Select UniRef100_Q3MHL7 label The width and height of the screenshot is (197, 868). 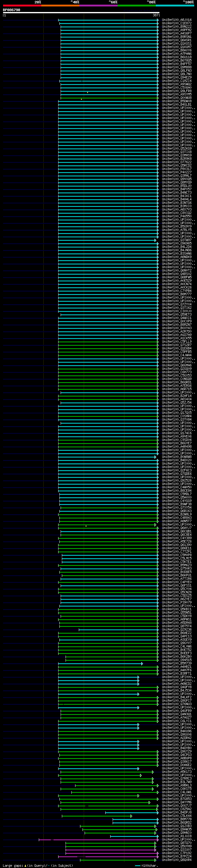pos(177,176)
